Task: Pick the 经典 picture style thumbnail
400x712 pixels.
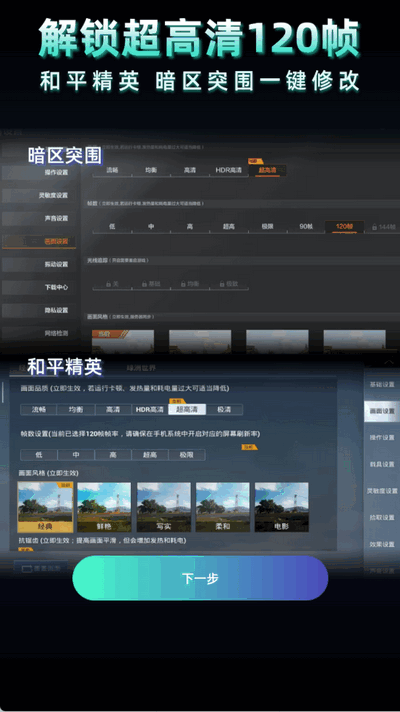Action: tap(45, 507)
